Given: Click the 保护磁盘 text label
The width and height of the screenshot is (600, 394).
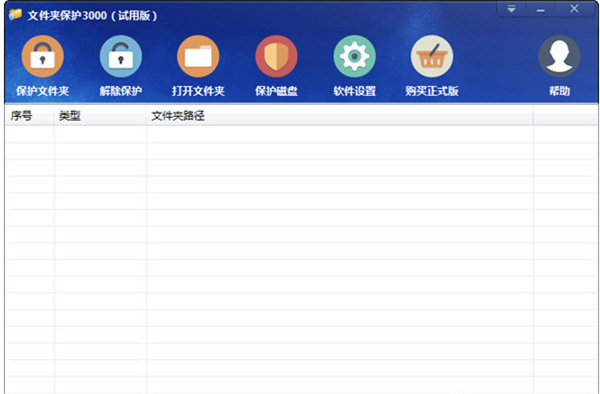Looking at the screenshot, I should pos(276,91).
